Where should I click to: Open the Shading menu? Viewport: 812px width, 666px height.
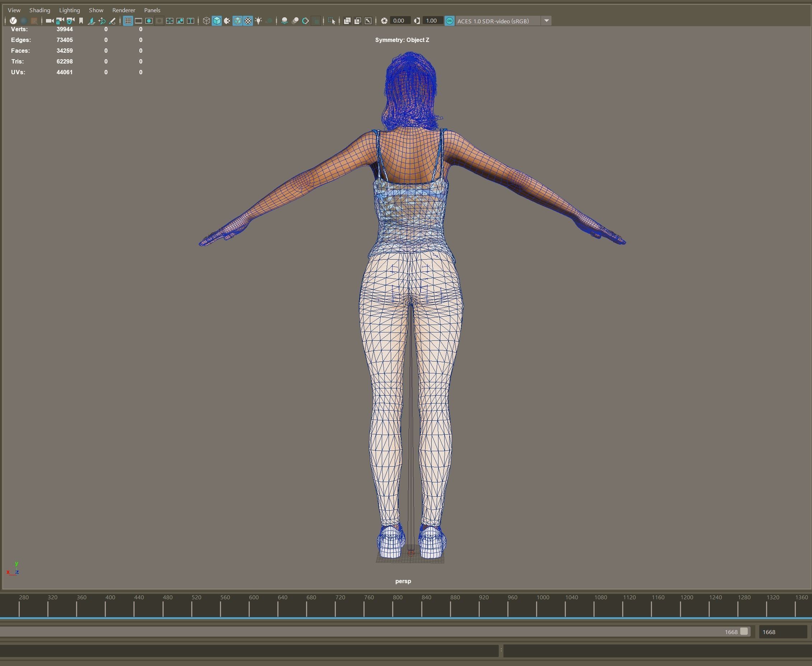pos(39,10)
